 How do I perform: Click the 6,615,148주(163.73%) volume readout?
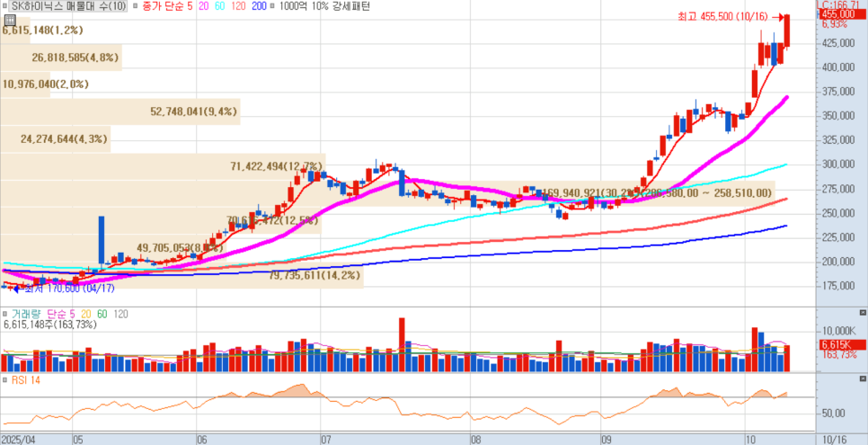[50, 325]
